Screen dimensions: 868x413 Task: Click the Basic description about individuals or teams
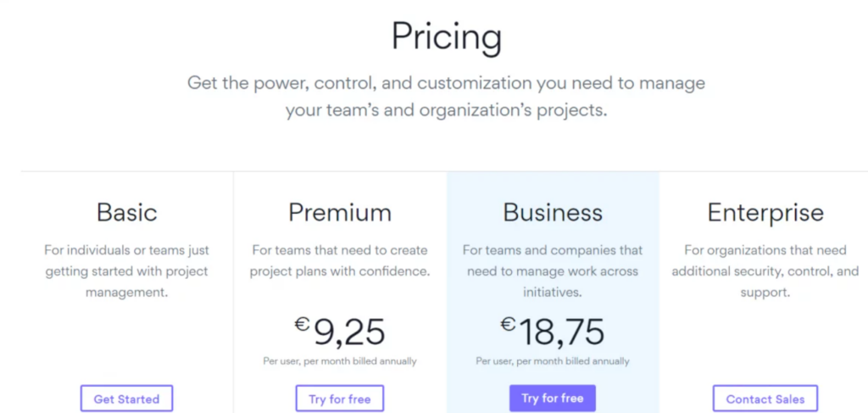pyautogui.click(x=127, y=271)
